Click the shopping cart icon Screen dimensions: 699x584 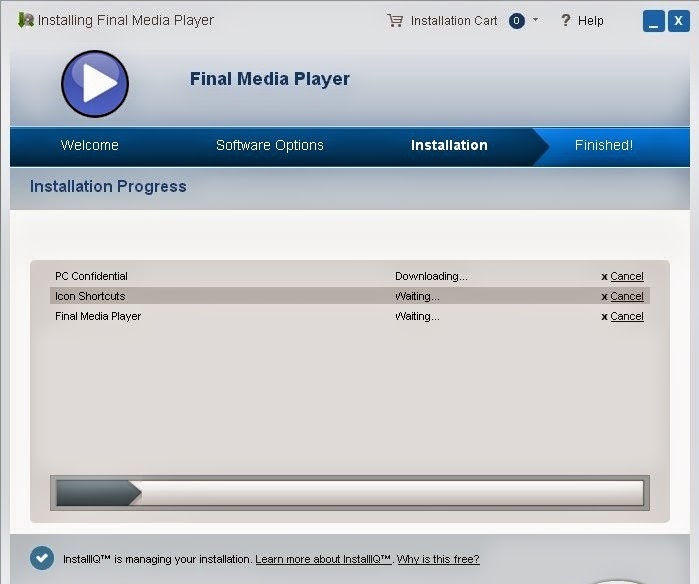click(x=395, y=21)
